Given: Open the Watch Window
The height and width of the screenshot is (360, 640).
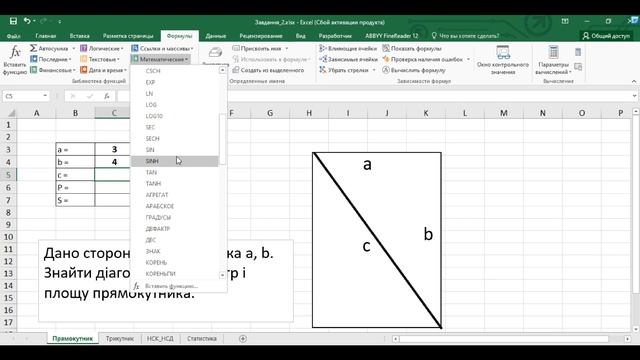Looking at the screenshot, I should coord(503,60).
